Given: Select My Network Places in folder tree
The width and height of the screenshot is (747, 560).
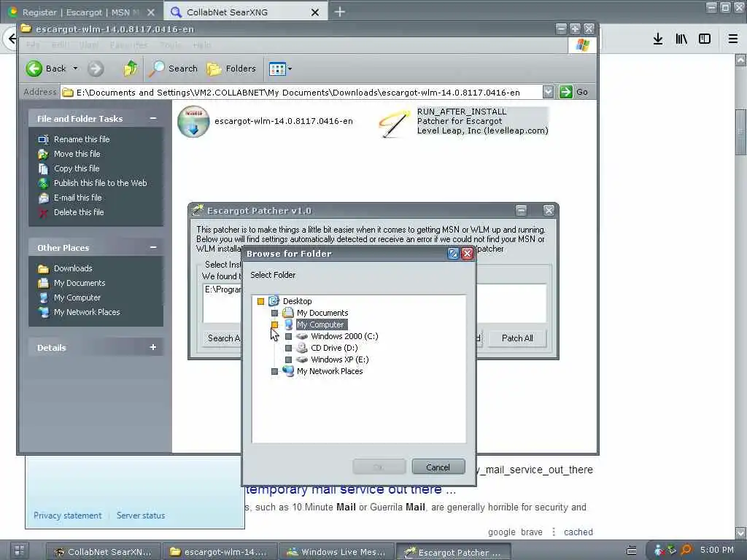Looking at the screenshot, I should click(x=330, y=371).
